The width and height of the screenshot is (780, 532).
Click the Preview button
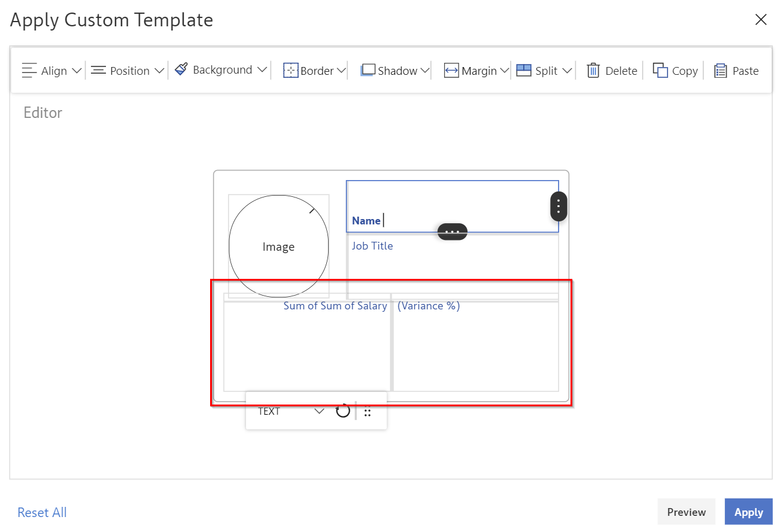pos(686,512)
